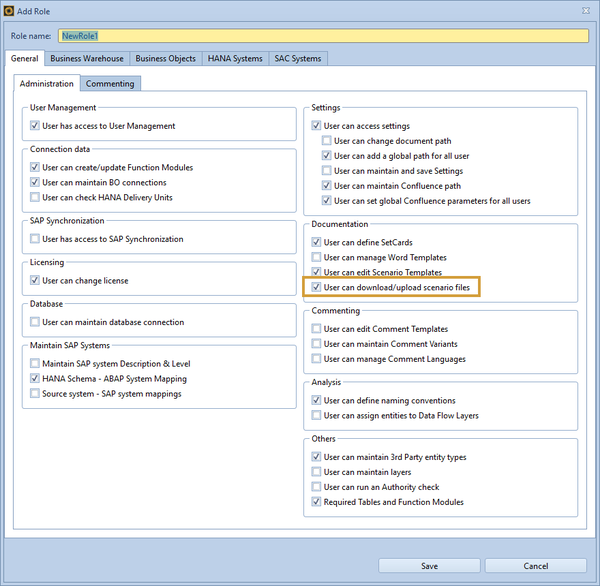Go to the SAC Systems tab
The image size is (600, 586).
tap(298, 59)
